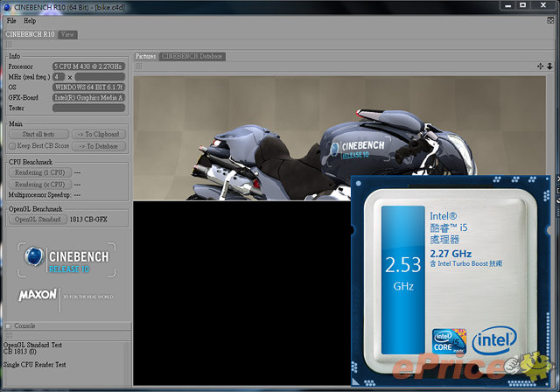Click the CINEBENCH sphere icon in title bar
Viewport: 560px width, 392px height.
coord(6,7)
